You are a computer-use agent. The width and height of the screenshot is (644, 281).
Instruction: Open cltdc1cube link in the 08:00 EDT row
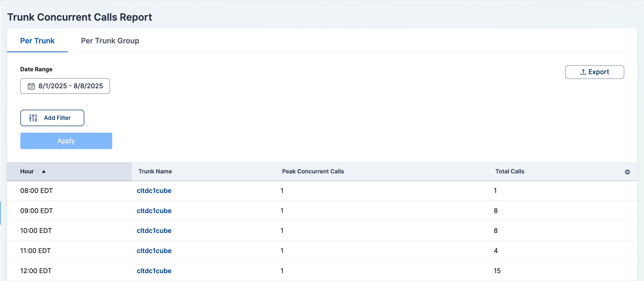154,191
